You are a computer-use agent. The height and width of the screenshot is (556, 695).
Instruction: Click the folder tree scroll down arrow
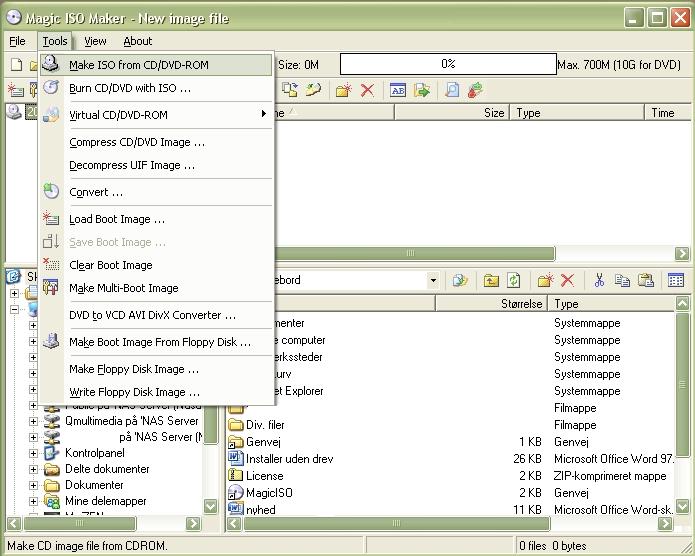[x=211, y=508]
